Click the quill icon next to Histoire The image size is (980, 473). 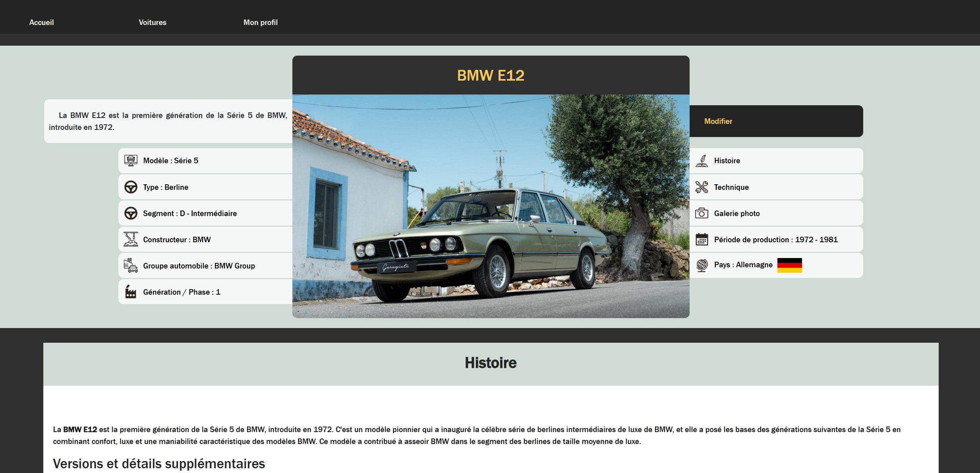(x=702, y=161)
